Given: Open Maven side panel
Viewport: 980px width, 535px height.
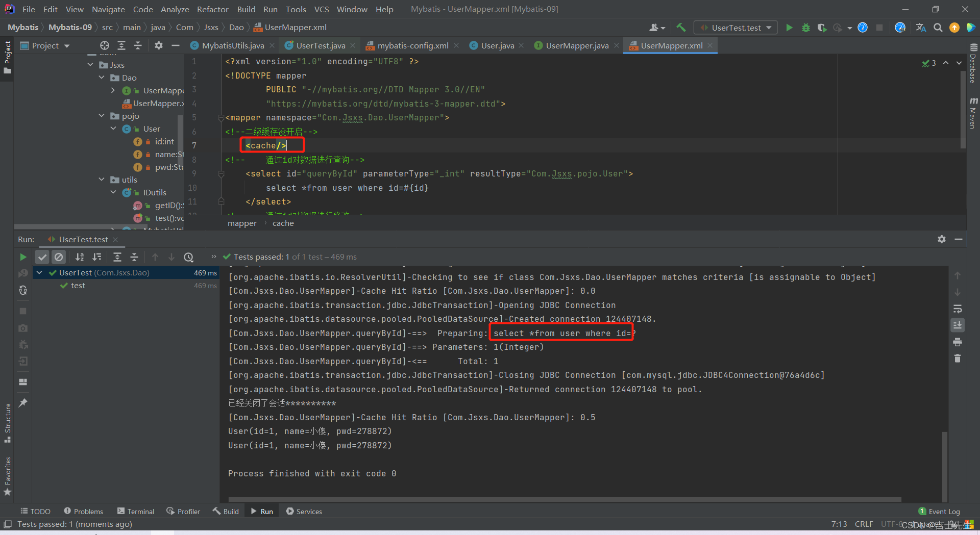Looking at the screenshot, I should click(973, 113).
